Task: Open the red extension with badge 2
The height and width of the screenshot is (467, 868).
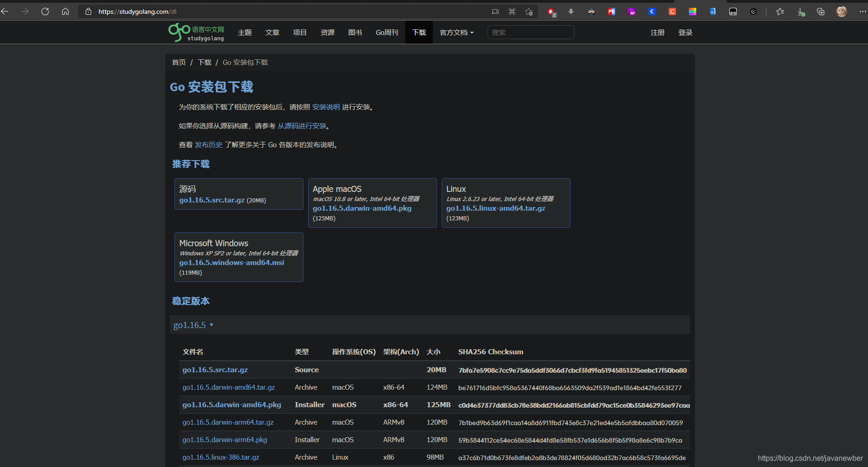Action: (x=551, y=12)
